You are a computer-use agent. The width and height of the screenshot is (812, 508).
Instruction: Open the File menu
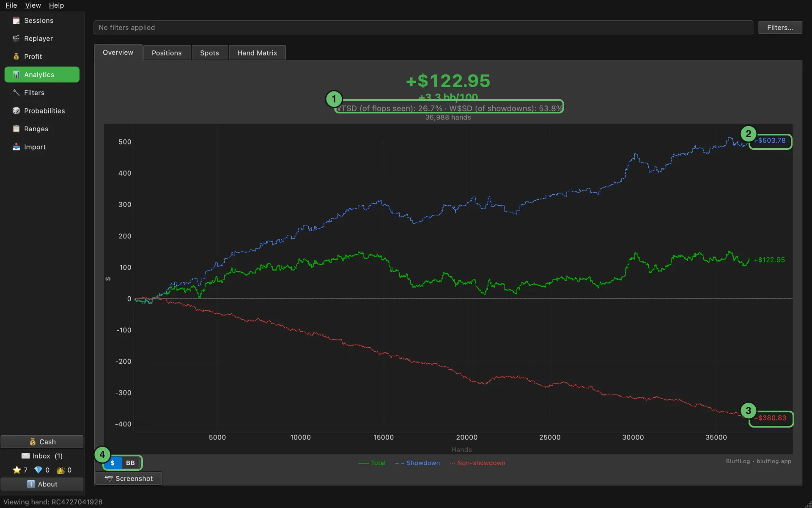click(x=11, y=6)
